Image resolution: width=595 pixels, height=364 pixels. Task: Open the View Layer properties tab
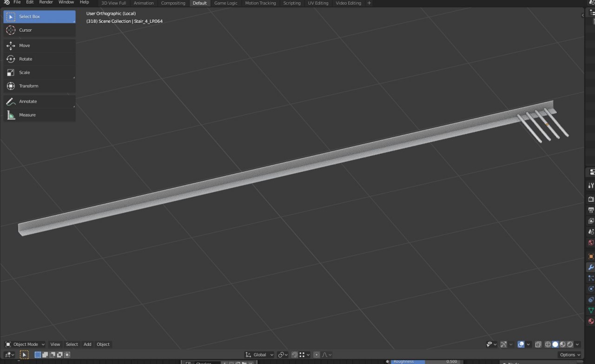pyautogui.click(x=591, y=221)
